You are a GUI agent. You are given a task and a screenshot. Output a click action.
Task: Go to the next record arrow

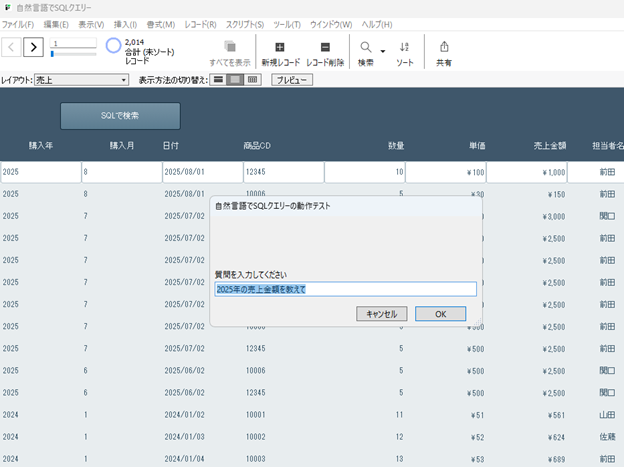pos(33,47)
